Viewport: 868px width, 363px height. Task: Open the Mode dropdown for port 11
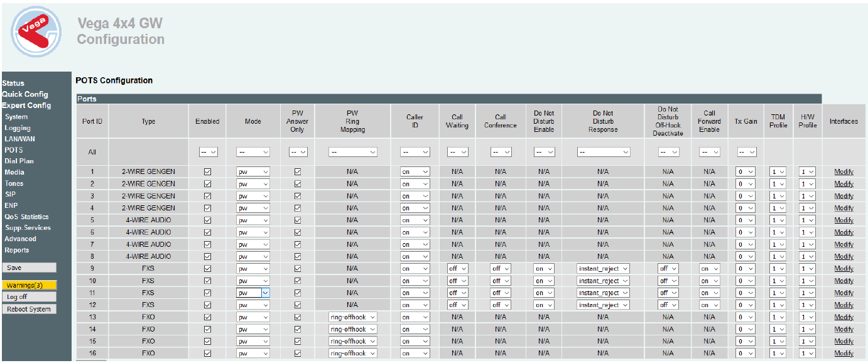click(x=252, y=293)
